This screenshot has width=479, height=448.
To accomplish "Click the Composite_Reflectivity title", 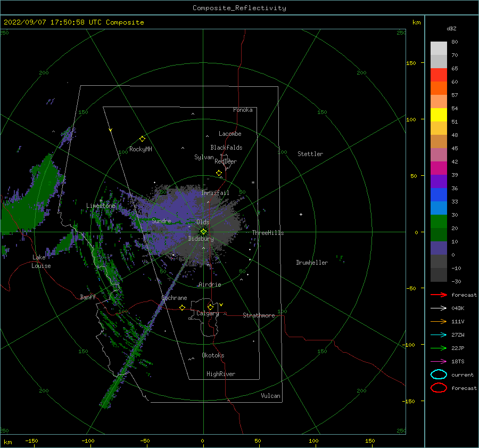I will [239, 8].
